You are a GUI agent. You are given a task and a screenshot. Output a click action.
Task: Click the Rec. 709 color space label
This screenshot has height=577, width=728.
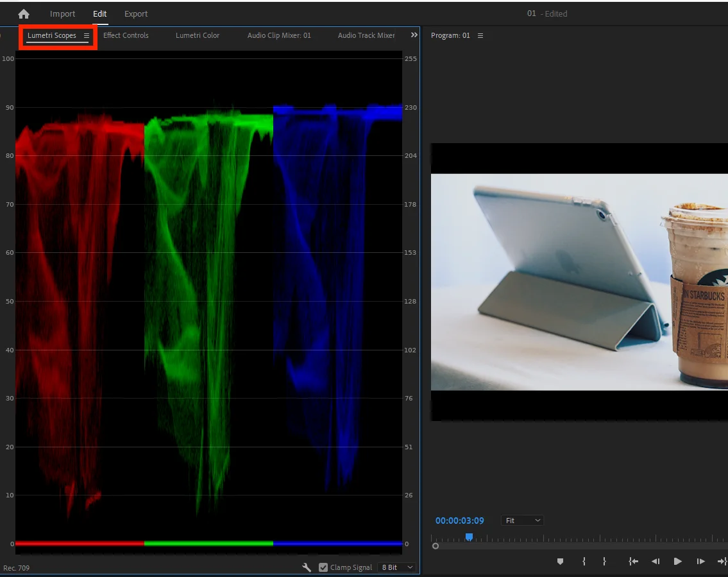tap(16, 568)
